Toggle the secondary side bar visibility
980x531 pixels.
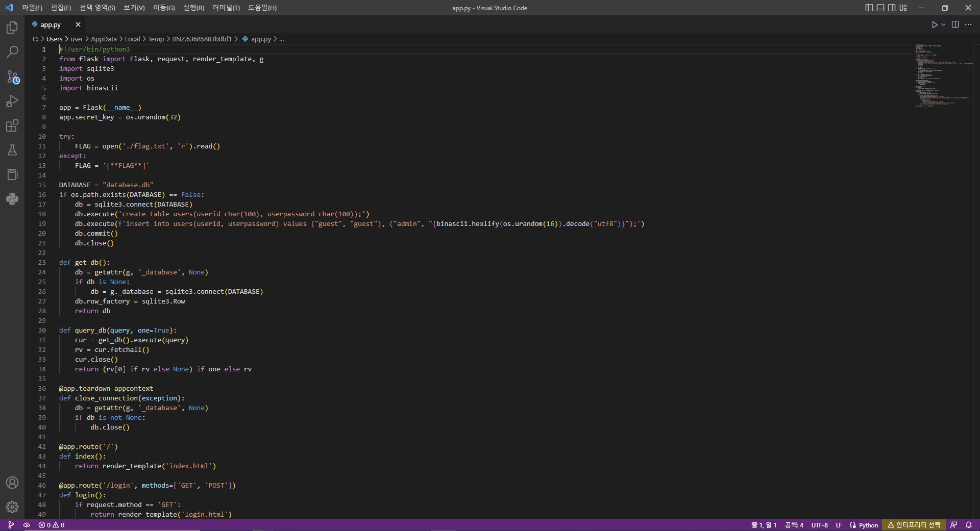[892, 8]
